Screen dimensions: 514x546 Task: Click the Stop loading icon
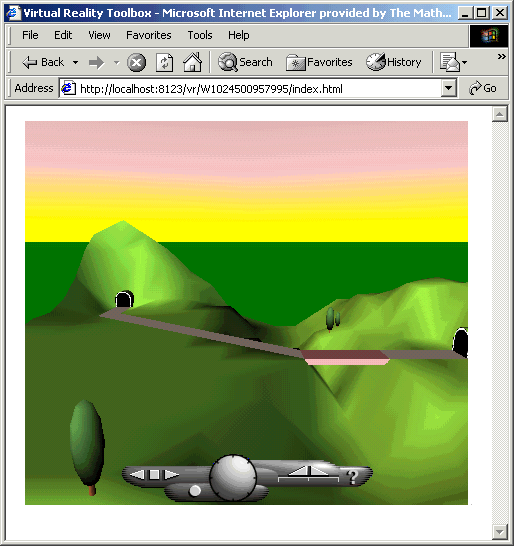pyautogui.click(x=136, y=63)
